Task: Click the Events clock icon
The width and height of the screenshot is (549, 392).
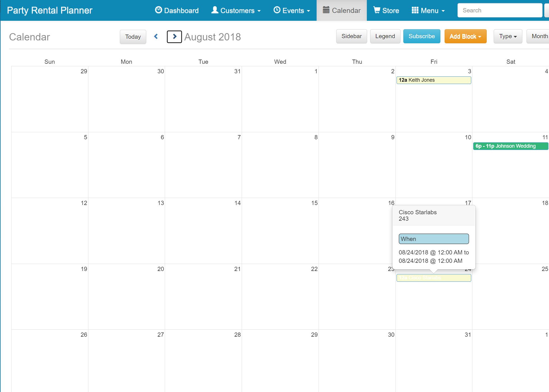Action: click(x=277, y=10)
